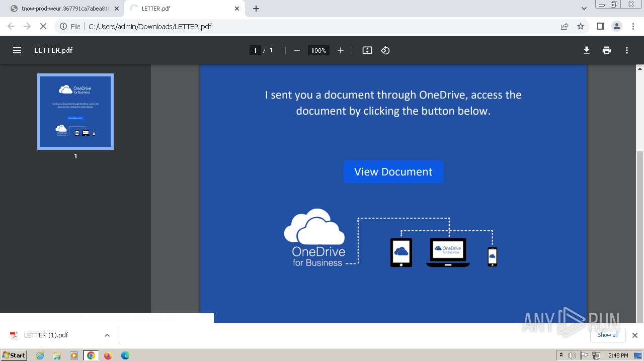The height and width of the screenshot is (362, 644).
Task: Click the address bar URL
Action: [150, 26]
